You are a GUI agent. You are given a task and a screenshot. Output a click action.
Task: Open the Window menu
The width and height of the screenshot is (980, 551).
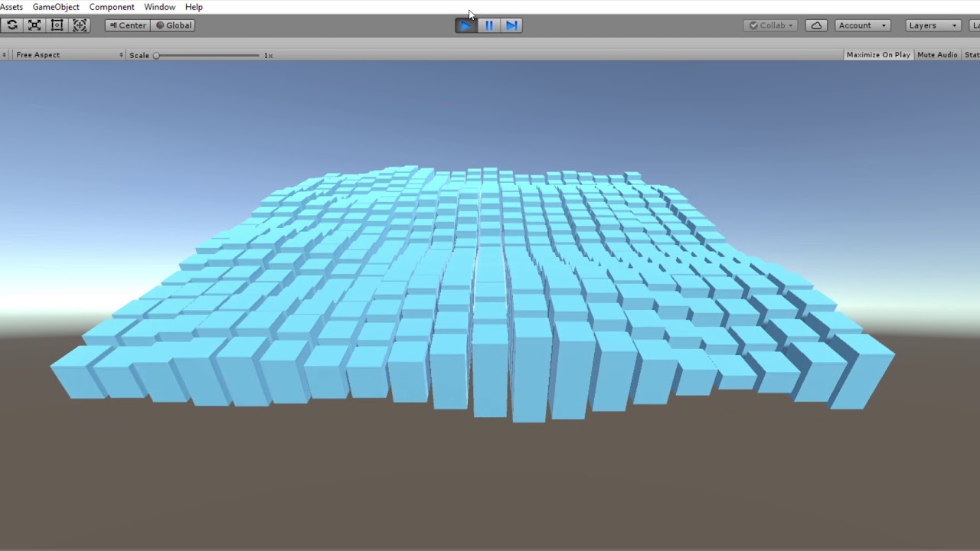click(159, 7)
